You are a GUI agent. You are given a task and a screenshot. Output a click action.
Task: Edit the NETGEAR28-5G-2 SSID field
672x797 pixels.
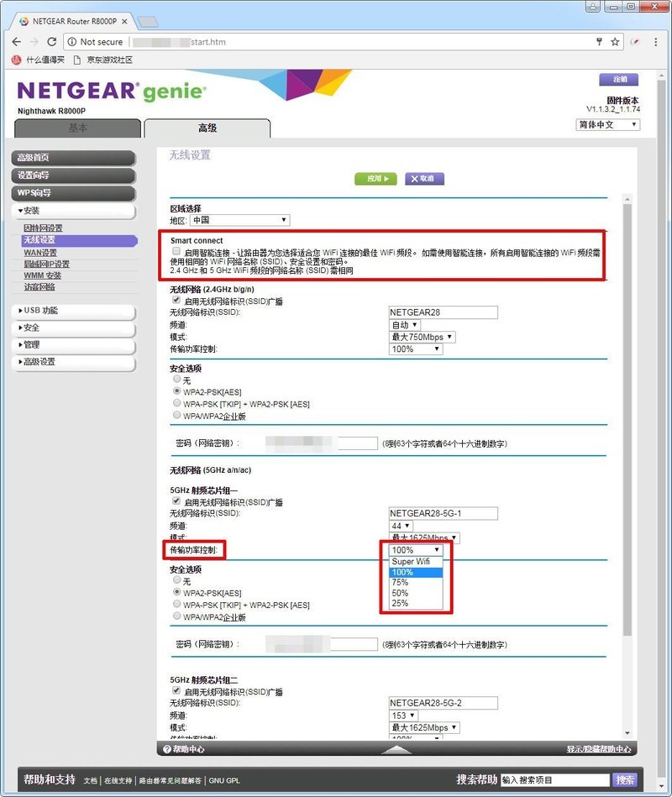pyautogui.click(x=443, y=703)
